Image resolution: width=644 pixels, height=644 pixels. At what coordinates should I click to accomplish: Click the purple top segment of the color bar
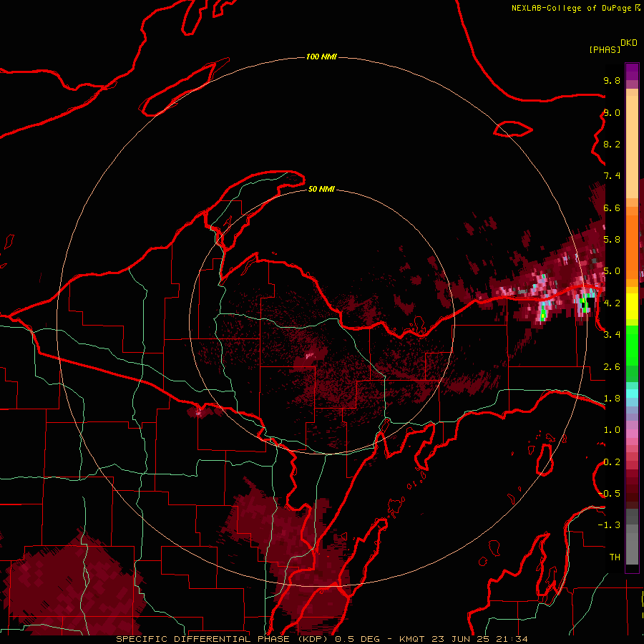click(632, 72)
